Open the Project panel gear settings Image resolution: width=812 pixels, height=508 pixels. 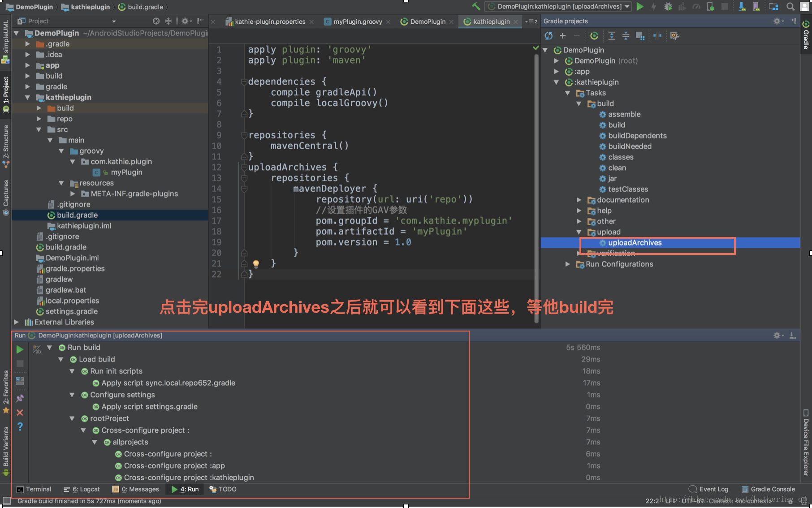(186, 21)
